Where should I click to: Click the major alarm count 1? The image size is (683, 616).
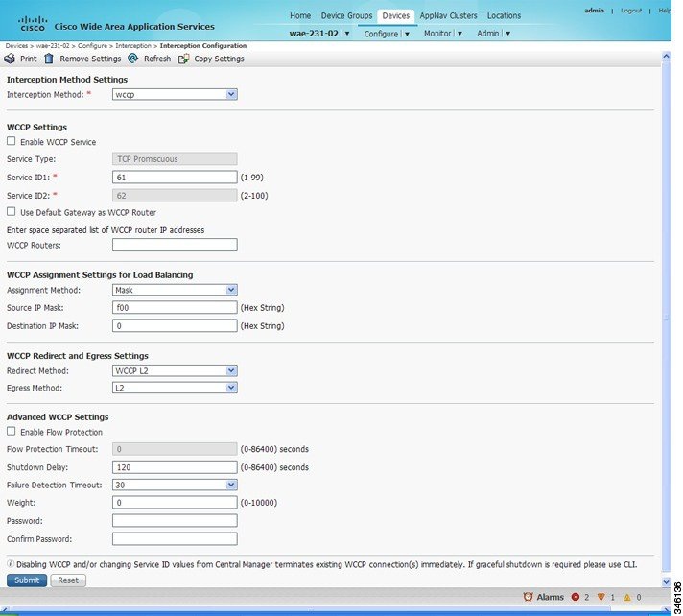coord(612,597)
